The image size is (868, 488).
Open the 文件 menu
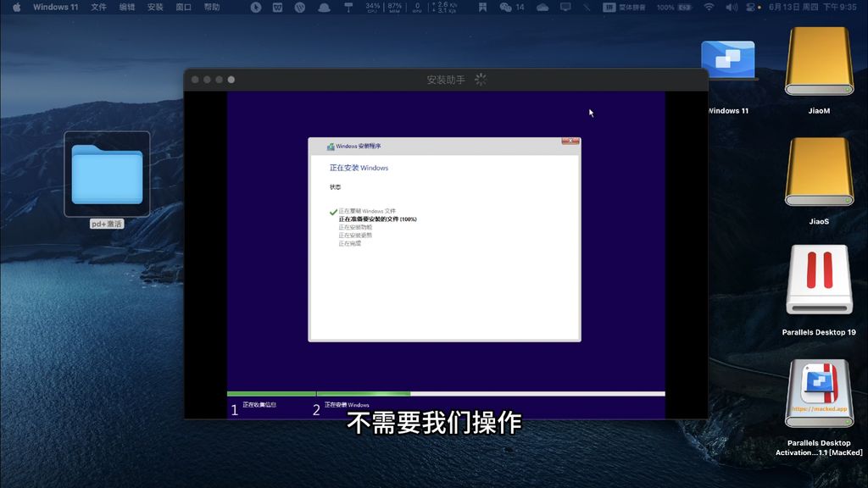(x=98, y=7)
